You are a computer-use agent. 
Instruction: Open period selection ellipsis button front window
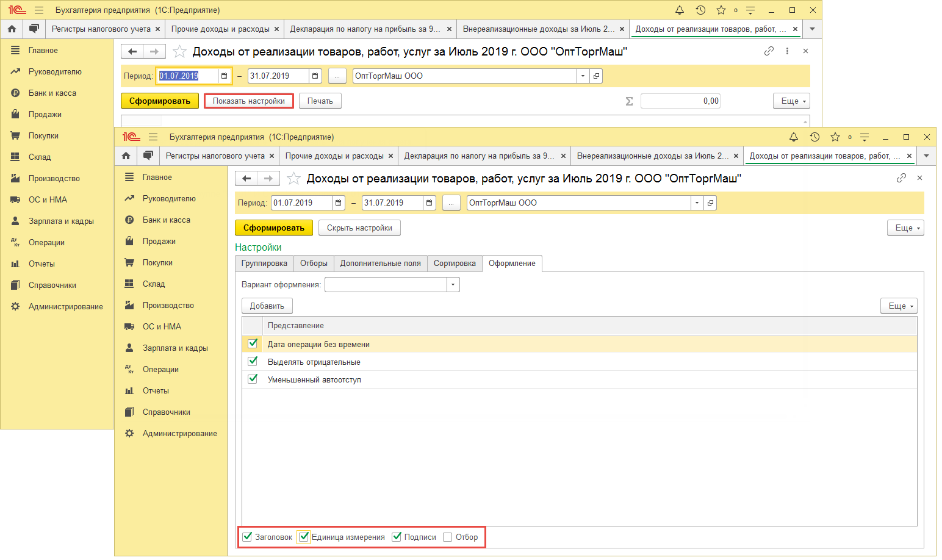(x=451, y=203)
